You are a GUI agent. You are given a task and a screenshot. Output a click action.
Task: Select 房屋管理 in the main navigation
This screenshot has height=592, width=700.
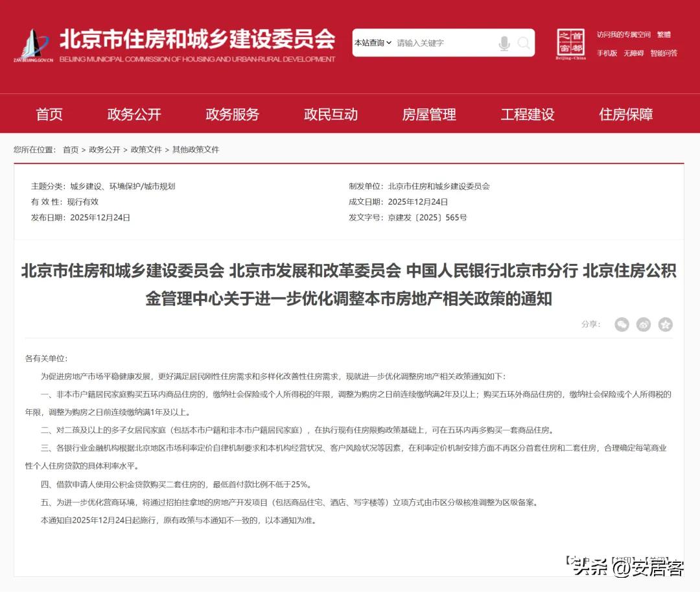[429, 115]
